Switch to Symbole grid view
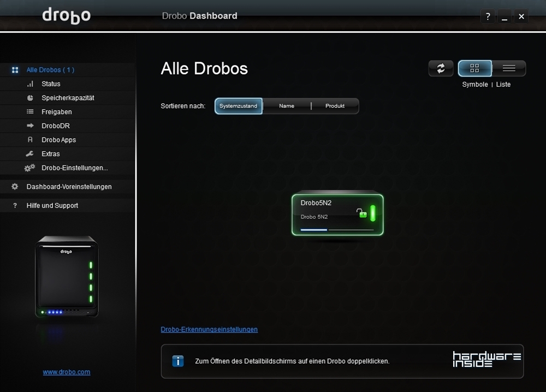This screenshot has width=546, height=392. pyautogui.click(x=474, y=68)
